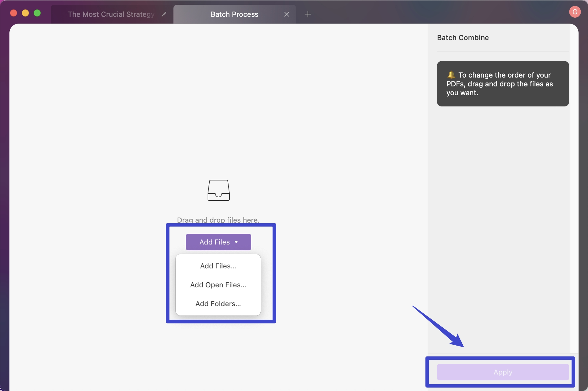588x391 pixels.
Task: Switch to The Most Crucial Strategy tab
Action: (112, 13)
